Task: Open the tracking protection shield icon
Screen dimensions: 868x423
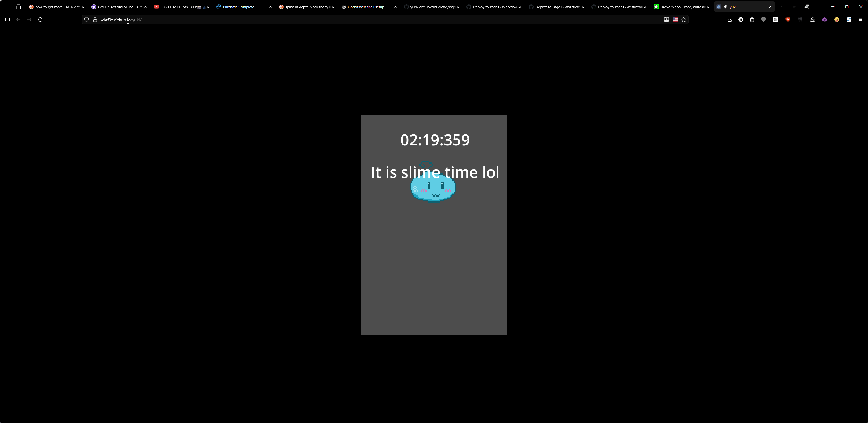Action: 86,20
